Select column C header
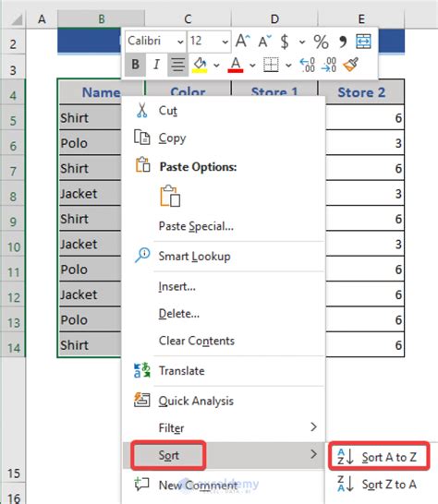This screenshot has width=438, height=504. coord(188,19)
